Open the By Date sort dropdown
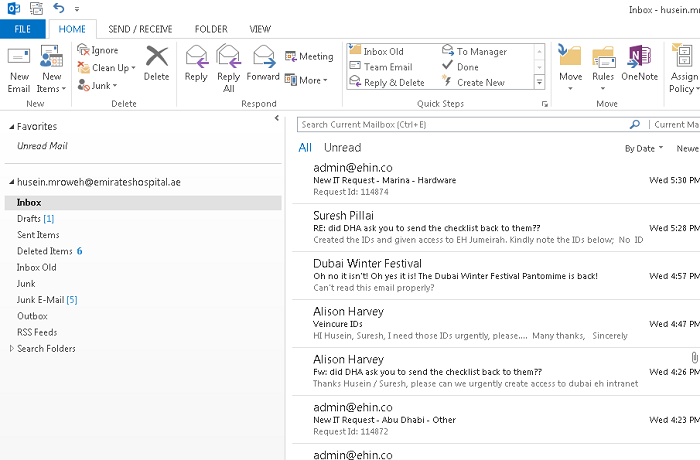Viewport: 700px width, 460px height. click(x=644, y=148)
